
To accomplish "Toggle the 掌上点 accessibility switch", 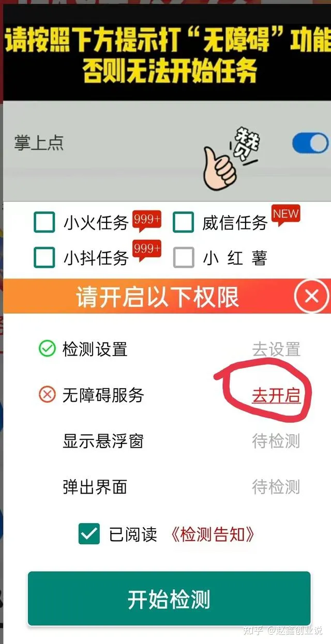I will click(x=310, y=143).
